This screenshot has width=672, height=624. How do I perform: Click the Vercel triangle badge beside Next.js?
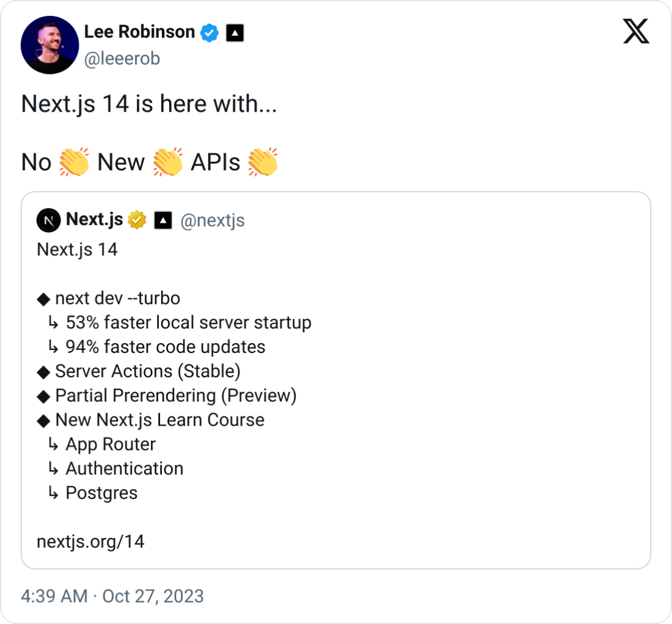[163, 220]
